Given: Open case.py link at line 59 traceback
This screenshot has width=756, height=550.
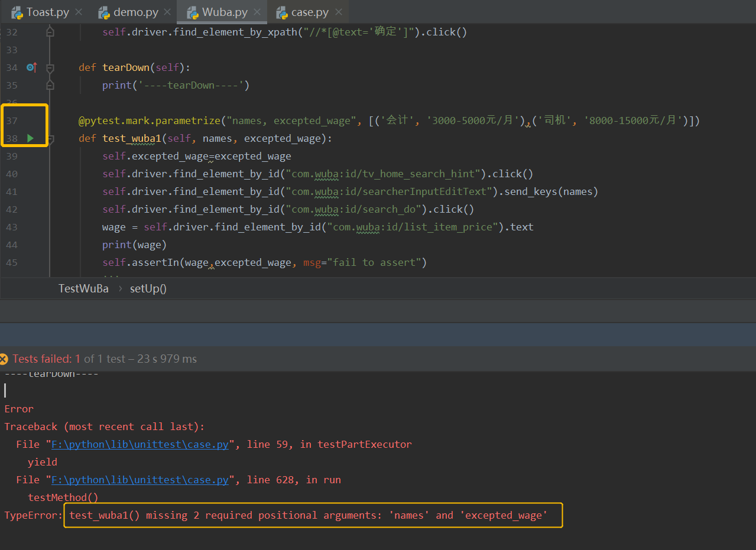Looking at the screenshot, I should point(140,444).
